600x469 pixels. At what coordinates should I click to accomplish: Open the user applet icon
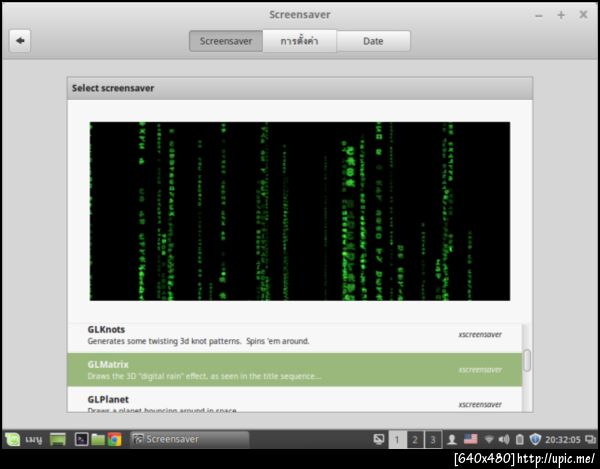(452, 440)
